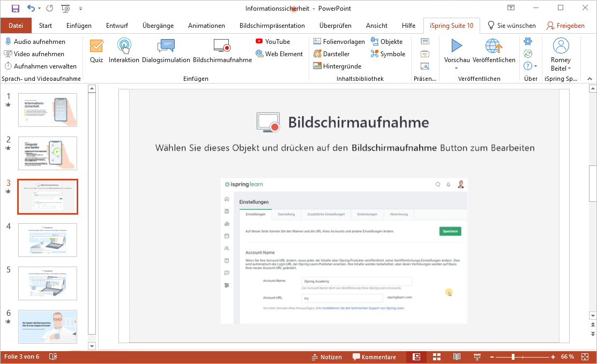Undo the last action

(x=31, y=9)
